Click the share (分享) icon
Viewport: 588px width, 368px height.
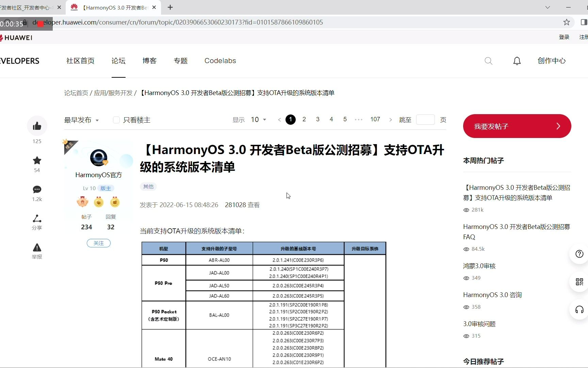click(x=37, y=218)
